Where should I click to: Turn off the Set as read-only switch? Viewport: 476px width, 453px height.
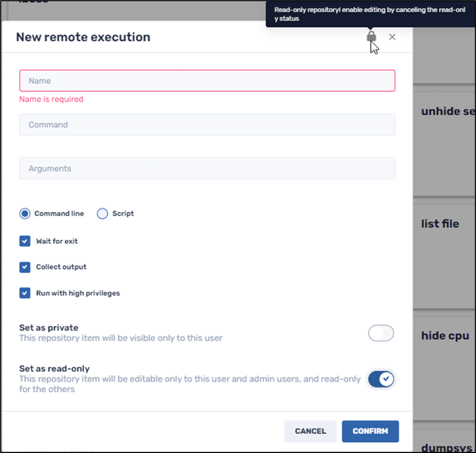tap(381, 379)
